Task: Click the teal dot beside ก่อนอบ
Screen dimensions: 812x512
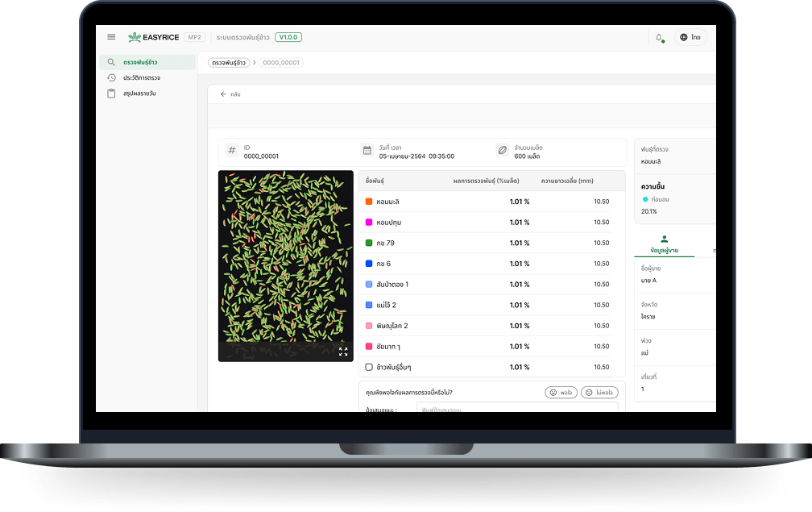Action: [645, 199]
